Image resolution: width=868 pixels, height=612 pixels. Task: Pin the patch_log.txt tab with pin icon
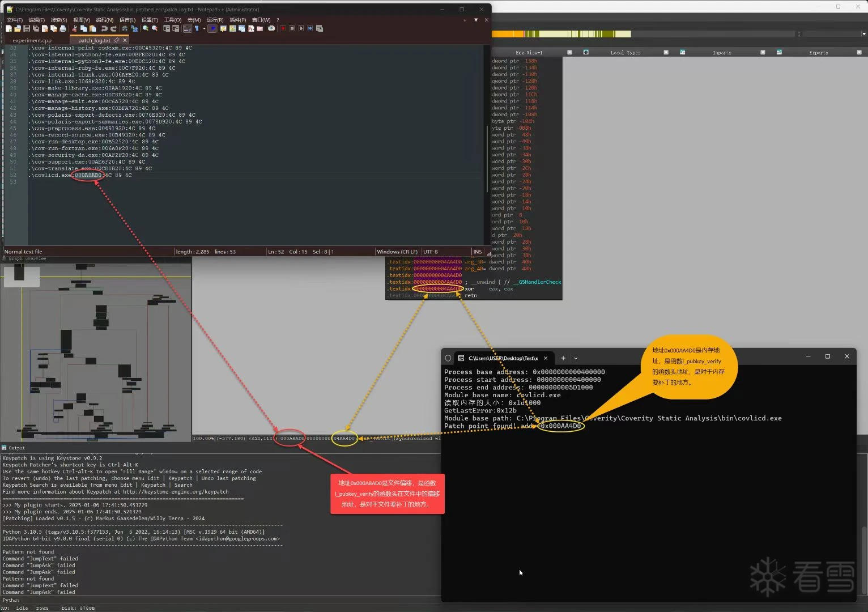(x=116, y=40)
